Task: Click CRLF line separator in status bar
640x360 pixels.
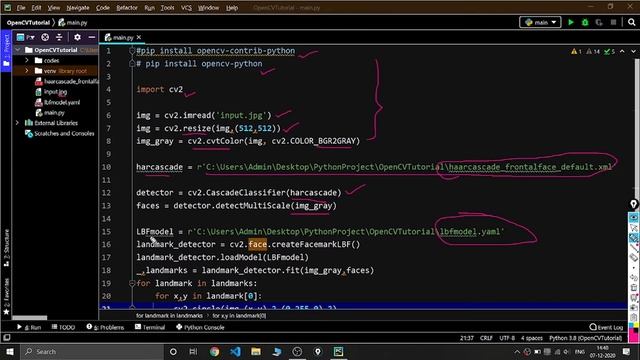Action: (486, 338)
